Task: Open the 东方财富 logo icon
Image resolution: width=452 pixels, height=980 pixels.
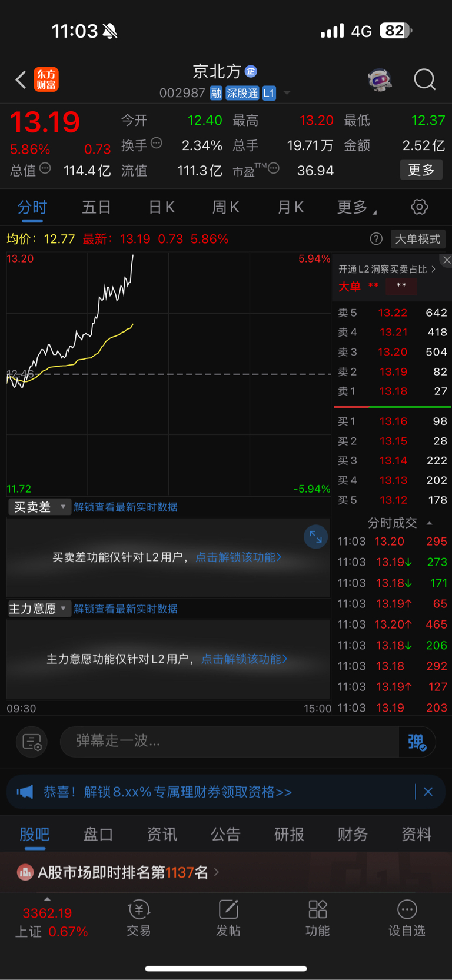Action: coord(46,79)
